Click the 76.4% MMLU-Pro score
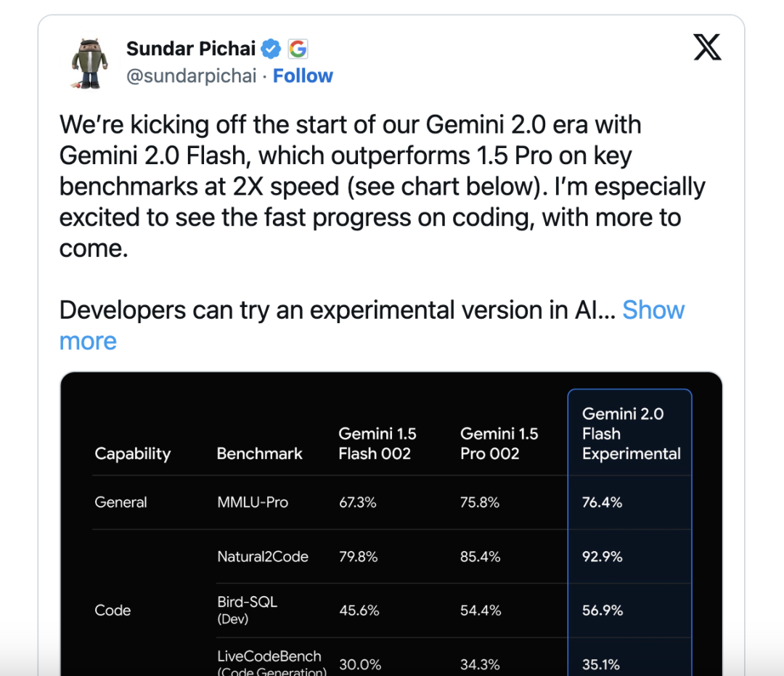 click(x=602, y=502)
